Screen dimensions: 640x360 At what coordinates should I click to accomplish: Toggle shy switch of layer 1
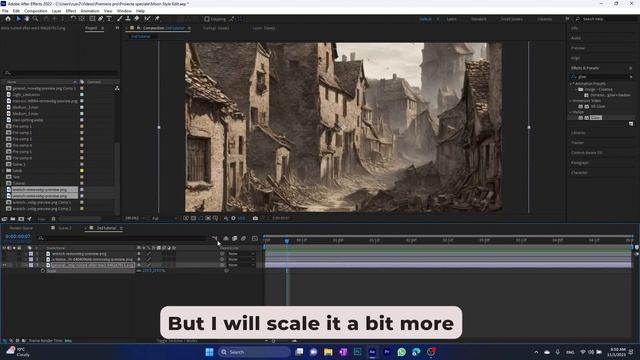(139, 254)
